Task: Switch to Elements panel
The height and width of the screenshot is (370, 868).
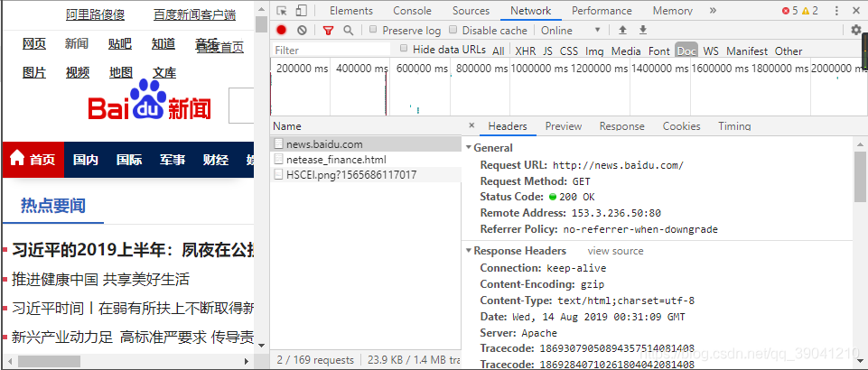Action: click(351, 11)
